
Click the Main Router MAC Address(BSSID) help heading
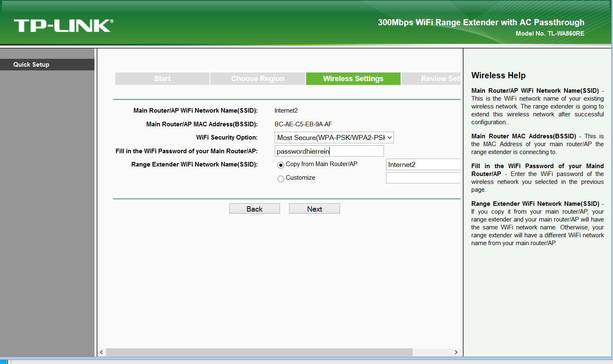[524, 136]
